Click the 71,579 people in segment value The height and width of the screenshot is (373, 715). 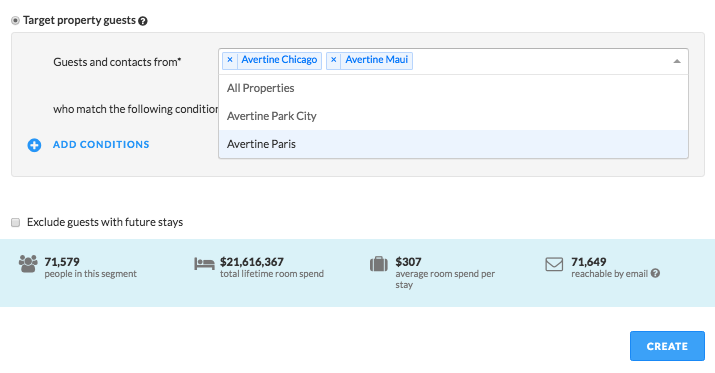point(62,262)
